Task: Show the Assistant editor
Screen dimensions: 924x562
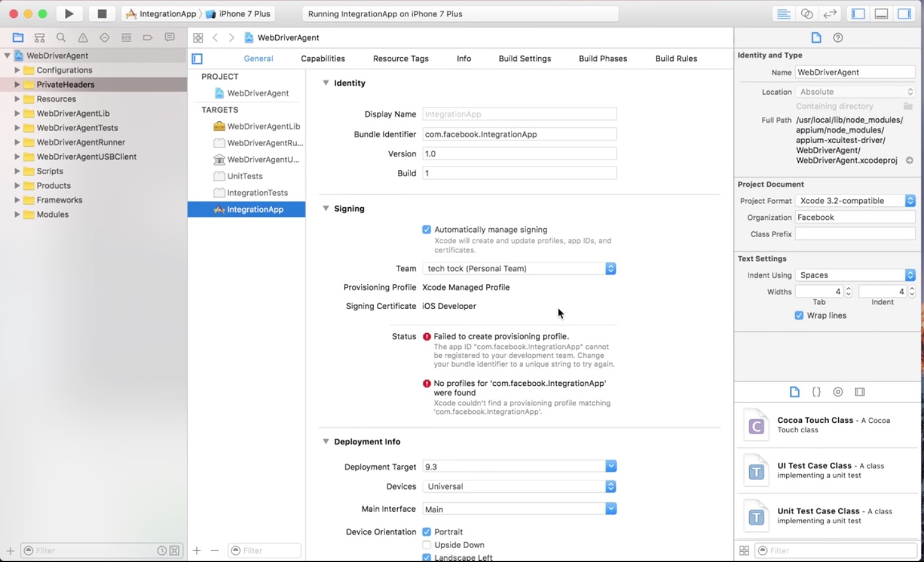Action: coord(806,13)
